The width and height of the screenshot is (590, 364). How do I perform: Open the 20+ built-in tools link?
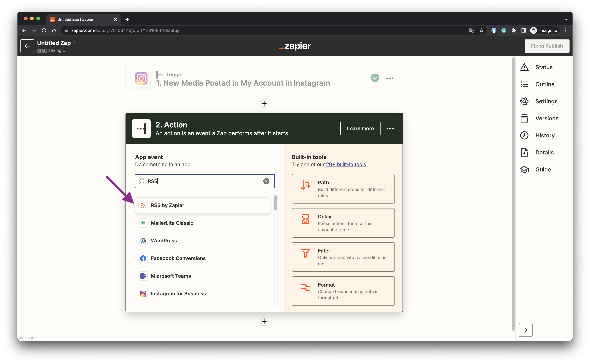[x=346, y=164]
